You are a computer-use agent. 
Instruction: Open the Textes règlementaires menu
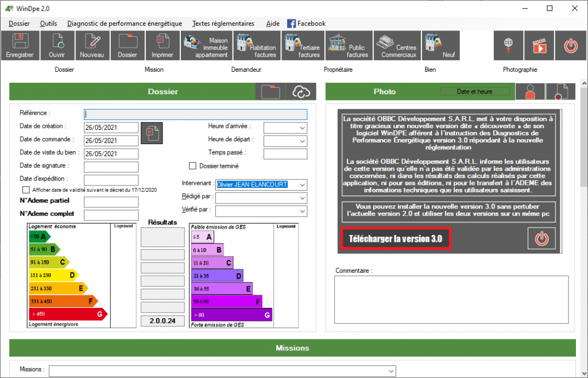point(223,24)
